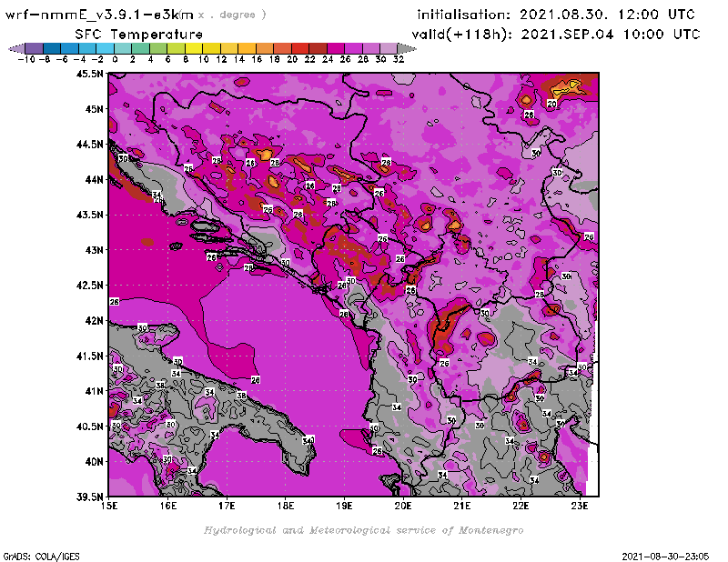728x562 pixels.
Task: Click the '44N' latitude axis label
Action: point(94,179)
